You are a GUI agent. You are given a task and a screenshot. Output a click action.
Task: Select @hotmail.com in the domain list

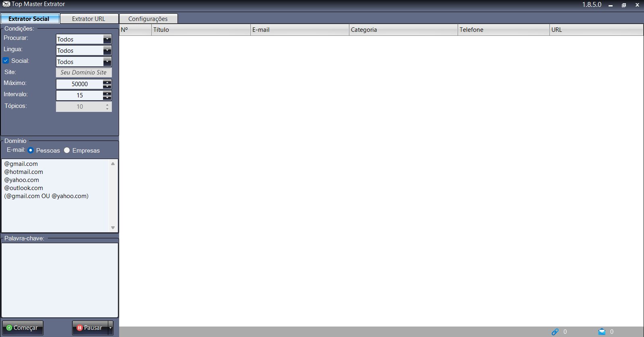tap(23, 172)
